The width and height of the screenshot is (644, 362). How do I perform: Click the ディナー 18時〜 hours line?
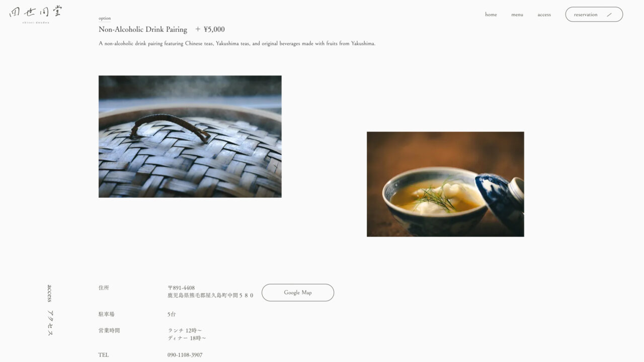point(187,338)
